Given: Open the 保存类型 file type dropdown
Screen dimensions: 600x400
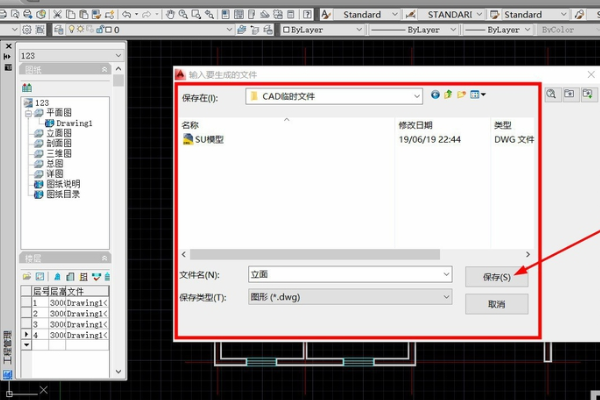Looking at the screenshot, I should click(445, 297).
